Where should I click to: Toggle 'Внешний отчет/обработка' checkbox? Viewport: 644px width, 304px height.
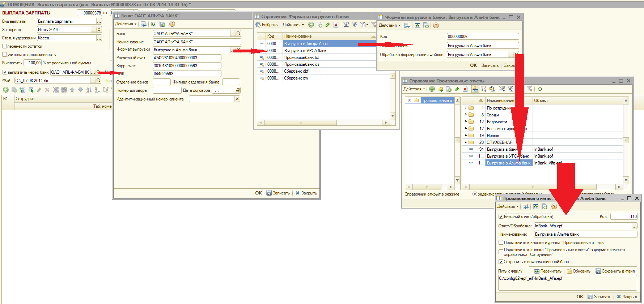[501, 217]
